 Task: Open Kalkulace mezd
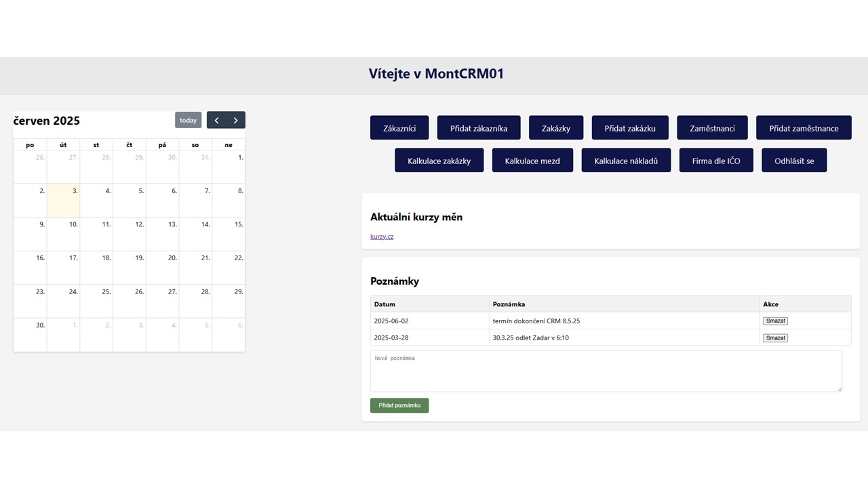pyautogui.click(x=532, y=161)
